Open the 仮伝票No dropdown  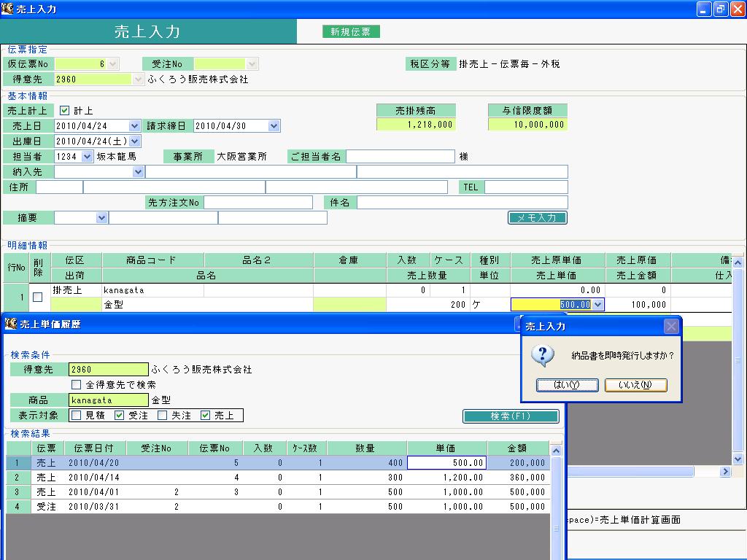point(113,64)
